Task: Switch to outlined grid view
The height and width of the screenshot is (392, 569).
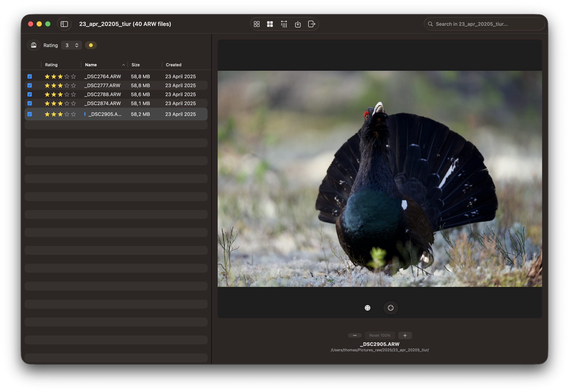Action: point(257,24)
